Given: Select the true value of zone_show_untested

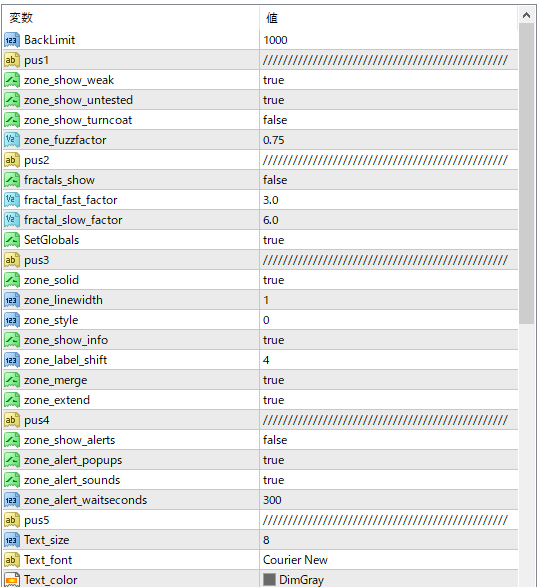Looking at the screenshot, I should 273,100.
